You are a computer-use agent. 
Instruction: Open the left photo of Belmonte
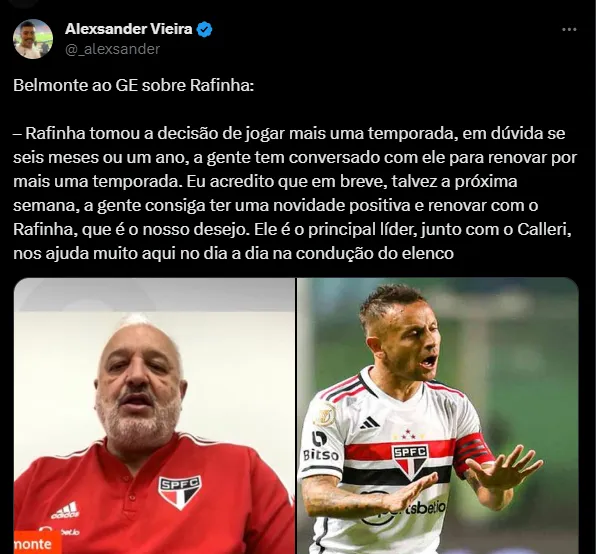point(154,416)
